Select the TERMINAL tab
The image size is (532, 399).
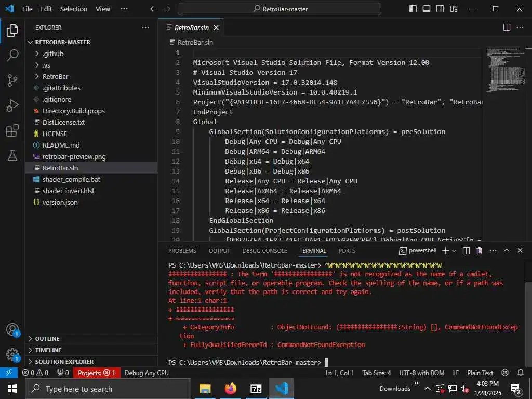pos(312,251)
